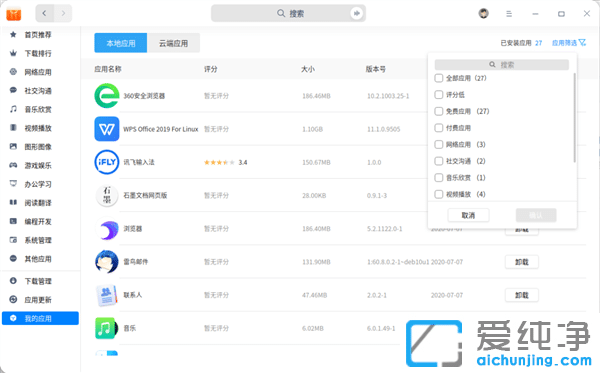Click the 音乐 music app icon
This screenshot has height=373, width=600.
coord(107,328)
